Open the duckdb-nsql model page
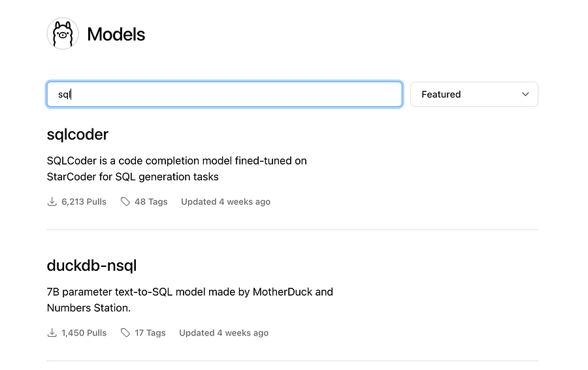Viewport: 588px width, 370px height. tap(91, 266)
